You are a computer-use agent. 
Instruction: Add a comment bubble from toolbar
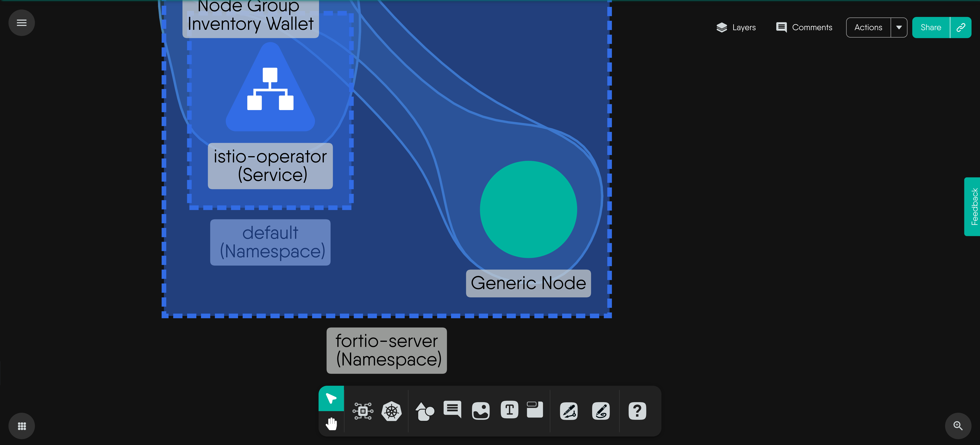coord(452,410)
